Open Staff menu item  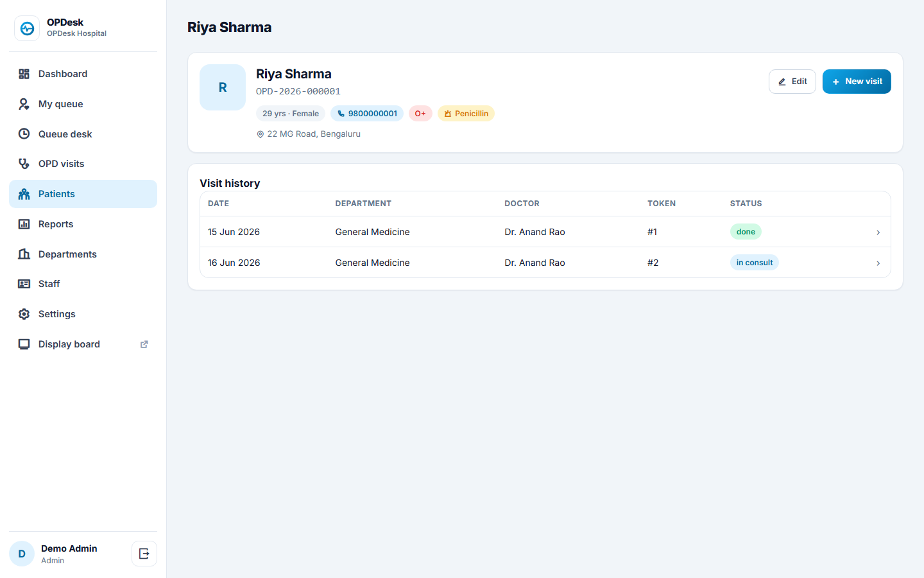[x=83, y=284]
